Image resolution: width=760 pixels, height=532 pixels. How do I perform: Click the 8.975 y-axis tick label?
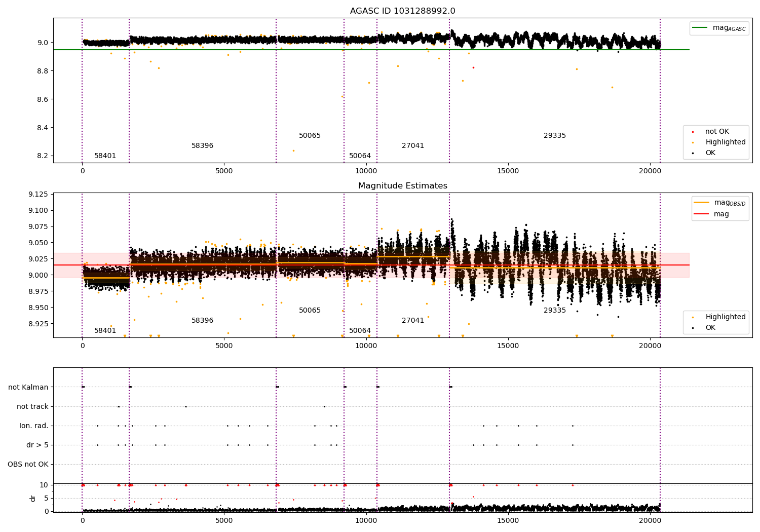39,292
